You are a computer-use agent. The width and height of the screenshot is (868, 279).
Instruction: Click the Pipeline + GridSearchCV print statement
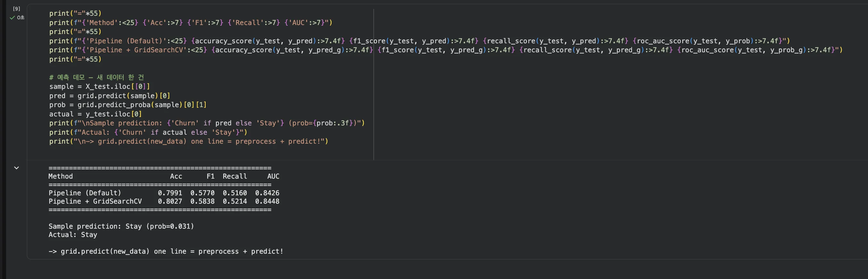pyautogui.click(x=446, y=50)
